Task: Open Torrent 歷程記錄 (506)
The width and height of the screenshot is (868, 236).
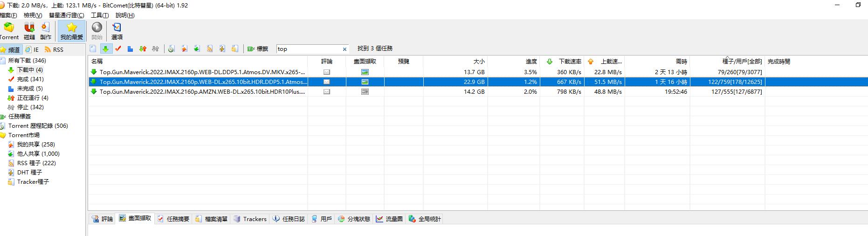Action: click(x=38, y=126)
